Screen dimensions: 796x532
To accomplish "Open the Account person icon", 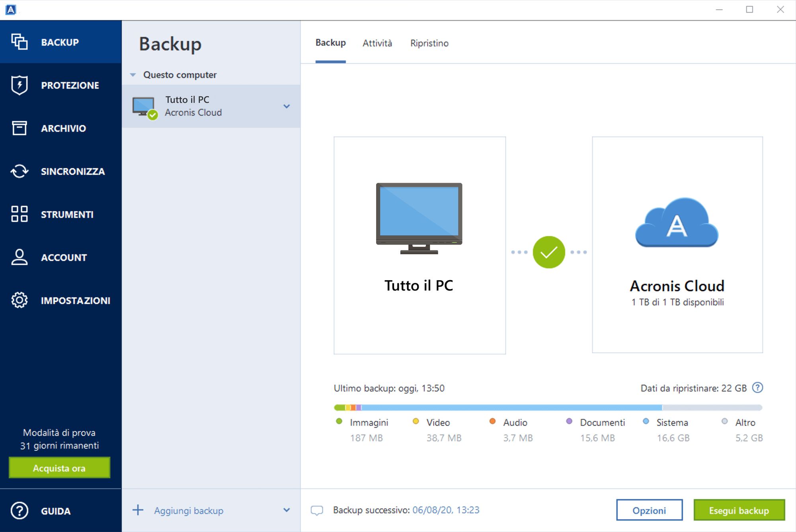I will pos(19,257).
